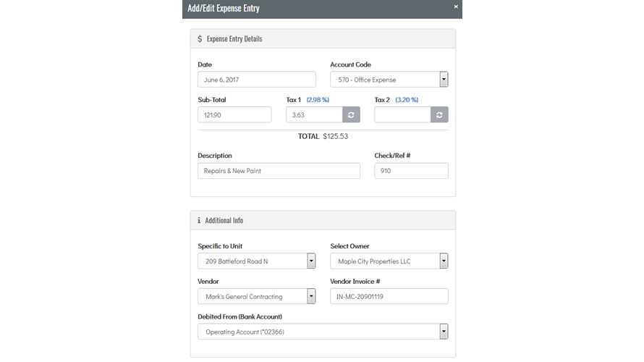The height and width of the screenshot is (362, 644).
Task: Click the Sub-Total amount field
Action: [x=234, y=114]
